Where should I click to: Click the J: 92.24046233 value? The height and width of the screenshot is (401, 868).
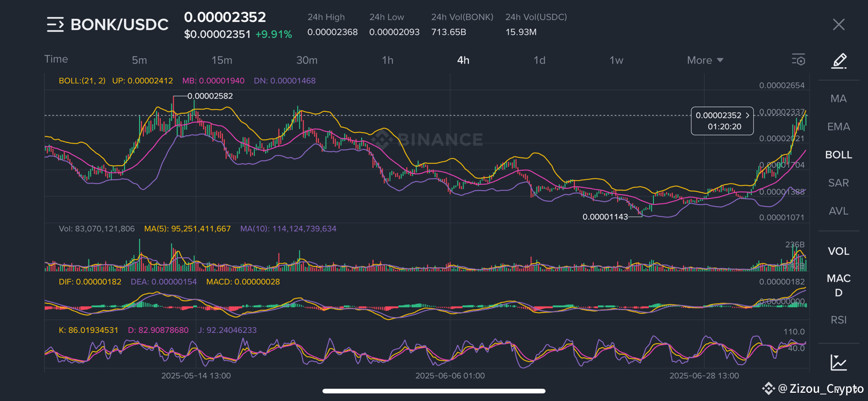coord(228,330)
